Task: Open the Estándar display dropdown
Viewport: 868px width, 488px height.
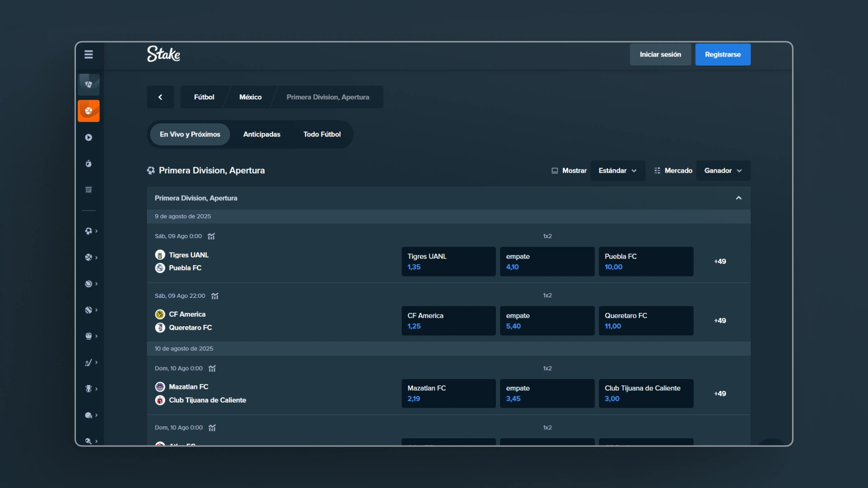Action: (618, 171)
